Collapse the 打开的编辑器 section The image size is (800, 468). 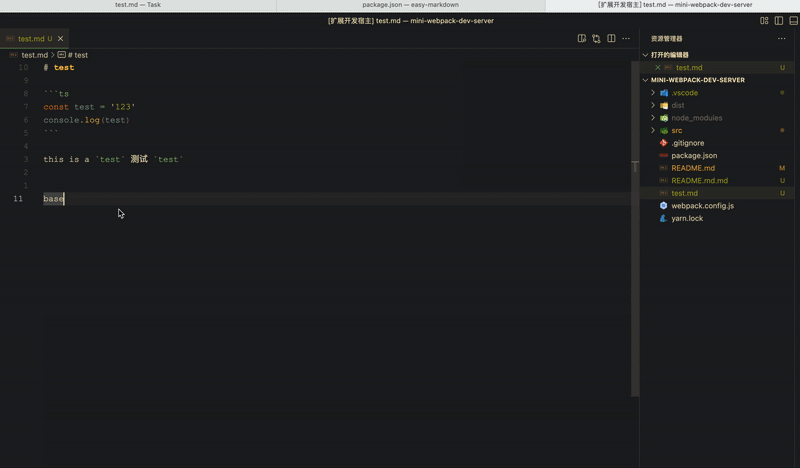(x=646, y=55)
